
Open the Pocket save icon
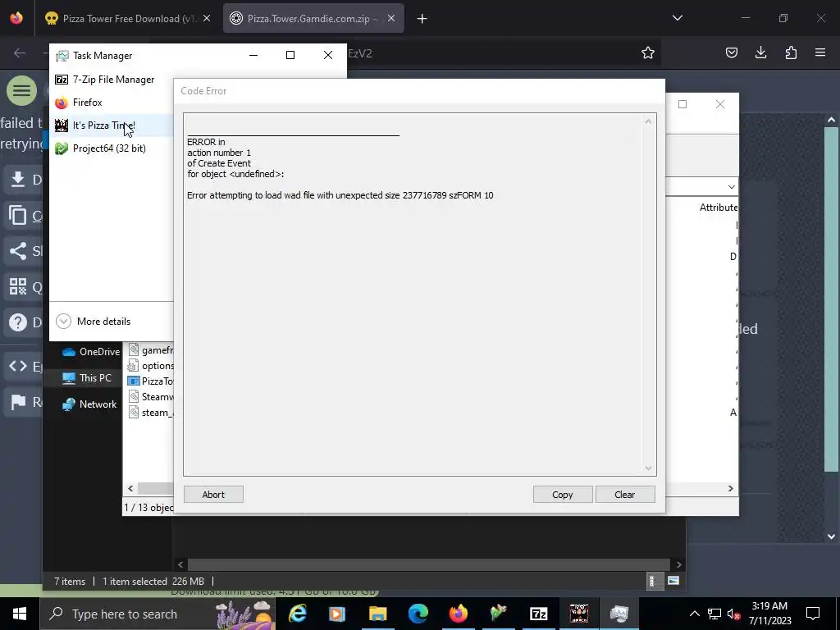coord(731,52)
